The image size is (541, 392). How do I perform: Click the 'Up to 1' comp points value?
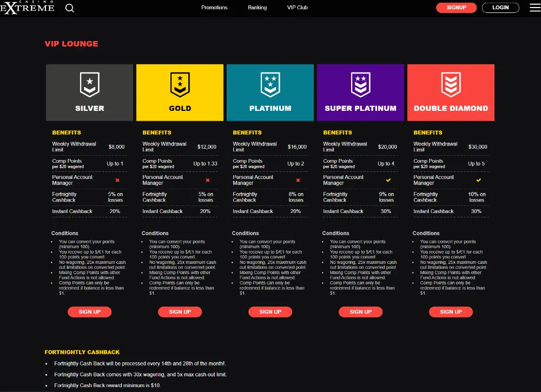tap(115, 164)
